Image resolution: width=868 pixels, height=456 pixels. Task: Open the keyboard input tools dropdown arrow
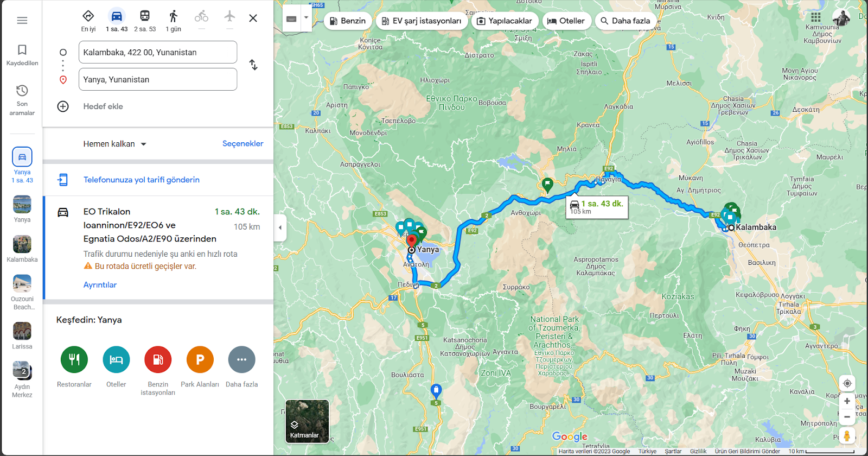[x=306, y=18]
